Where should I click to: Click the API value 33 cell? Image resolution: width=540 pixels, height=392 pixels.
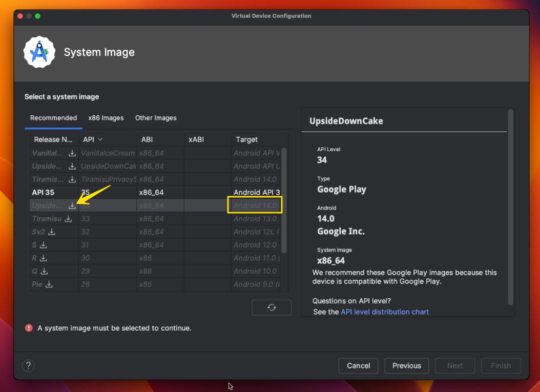click(x=108, y=219)
